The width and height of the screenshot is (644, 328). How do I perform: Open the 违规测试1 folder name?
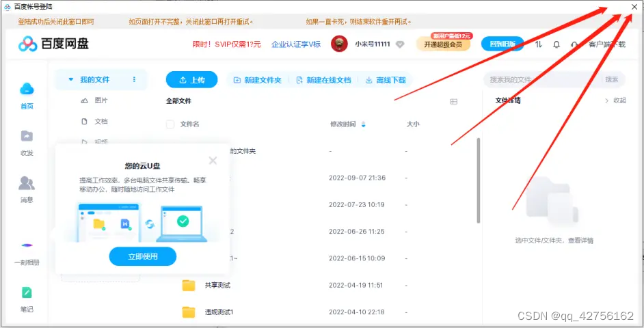(219, 312)
